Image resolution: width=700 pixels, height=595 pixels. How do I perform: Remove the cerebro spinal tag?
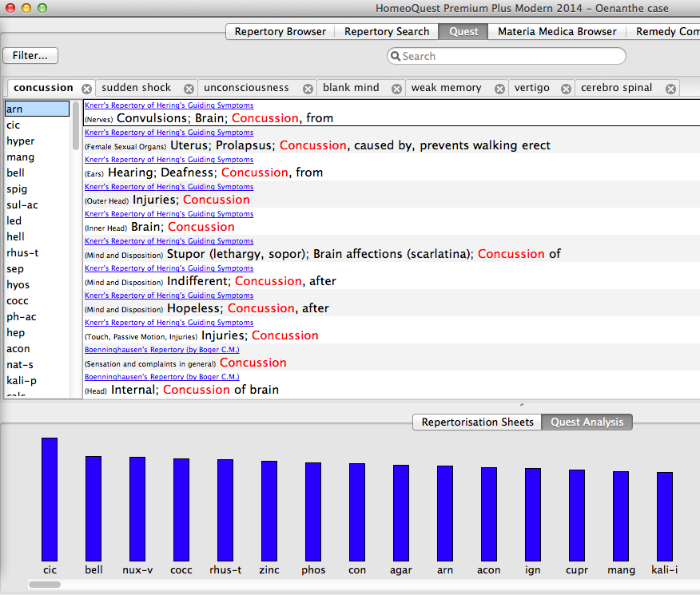click(x=670, y=89)
